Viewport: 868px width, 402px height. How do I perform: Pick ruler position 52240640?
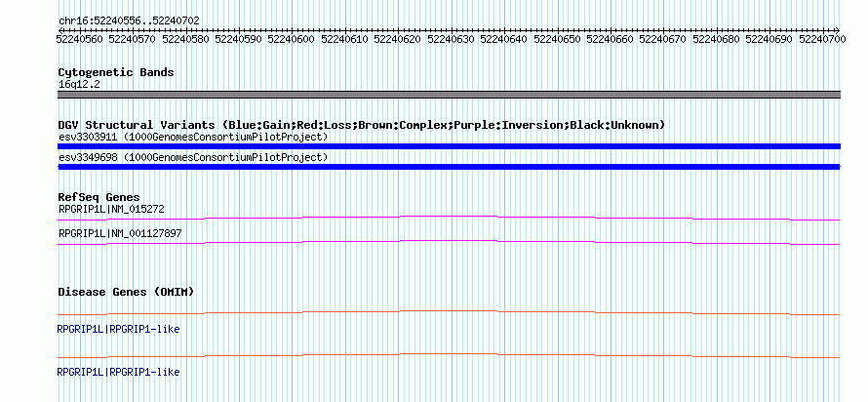pos(504,39)
